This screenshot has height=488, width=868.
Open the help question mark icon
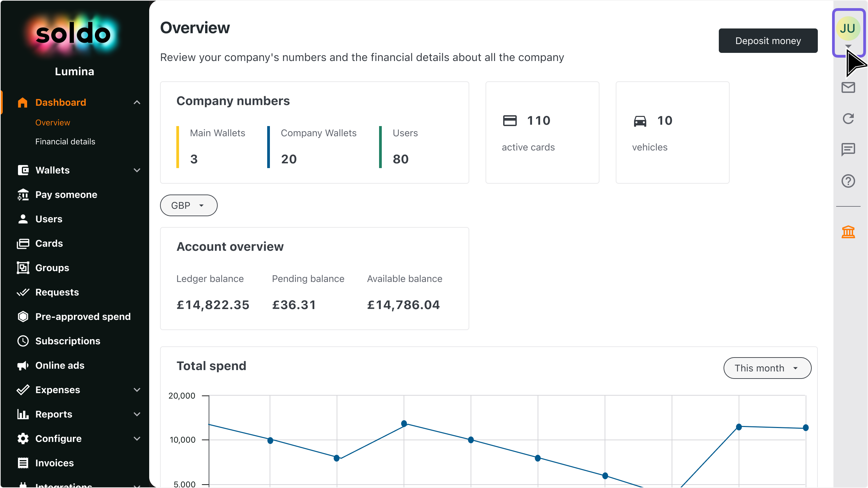(848, 181)
